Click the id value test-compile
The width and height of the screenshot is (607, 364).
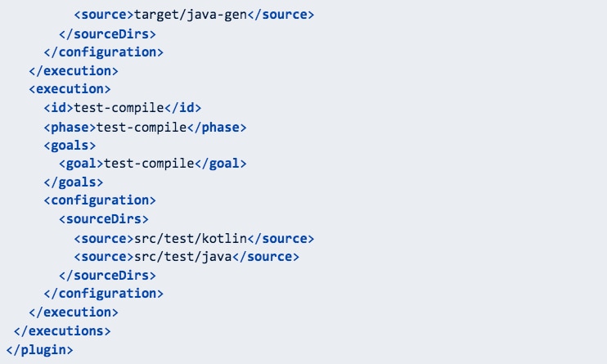pyautogui.click(x=119, y=108)
